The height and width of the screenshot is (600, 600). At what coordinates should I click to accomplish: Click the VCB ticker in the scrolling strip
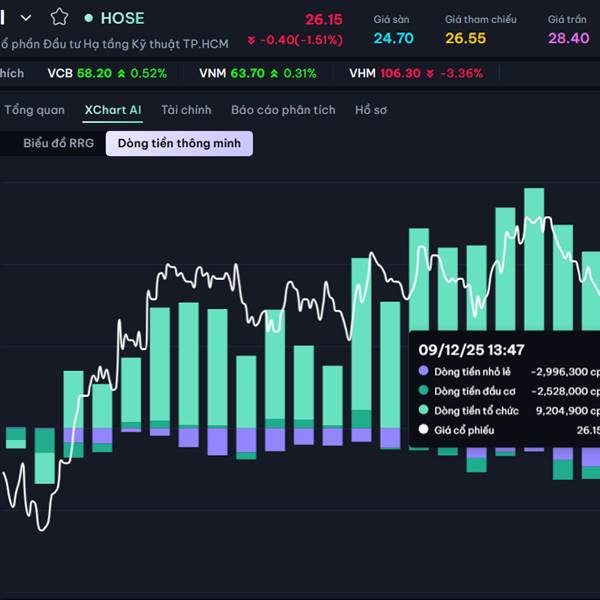[x=60, y=73]
